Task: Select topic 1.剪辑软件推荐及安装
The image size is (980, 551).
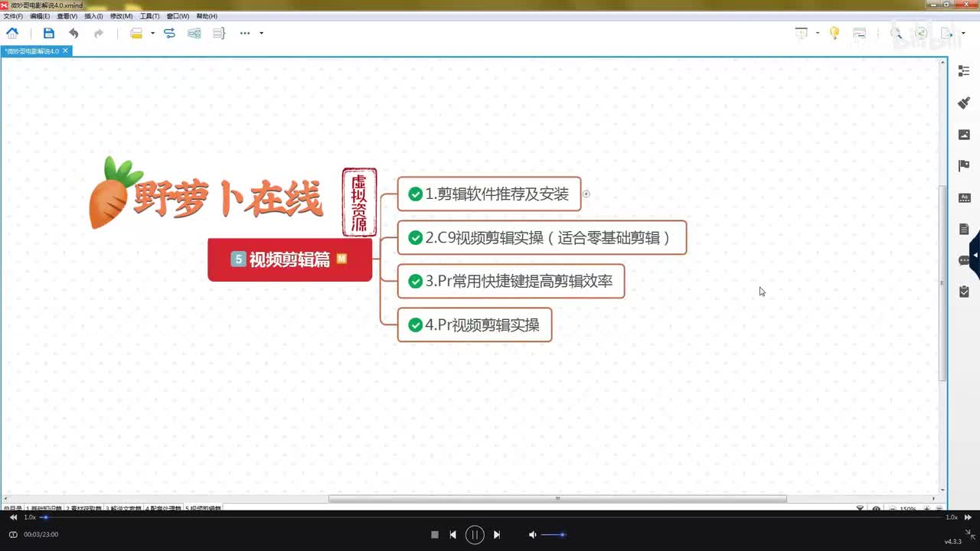Action: click(x=489, y=194)
